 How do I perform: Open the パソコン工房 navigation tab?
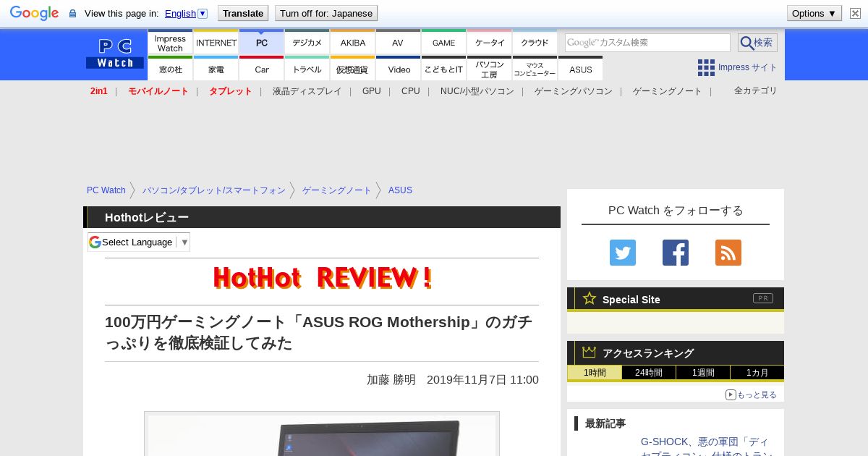490,69
